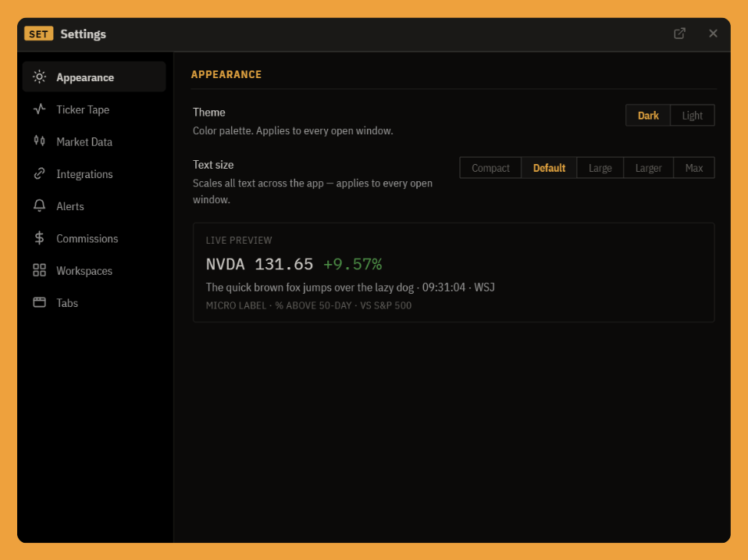
Task: Click 'Color palette. Applies to every open window.' text
Action: [x=293, y=130]
